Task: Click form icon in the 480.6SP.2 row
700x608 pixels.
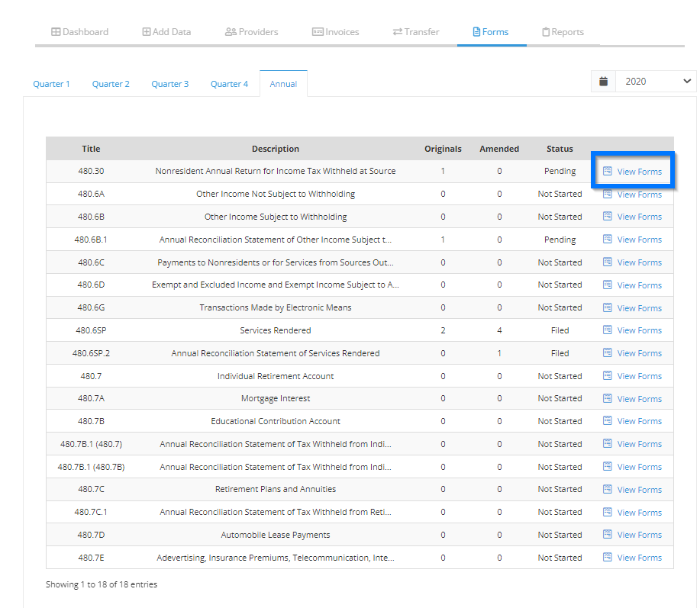Action: pyautogui.click(x=607, y=353)
